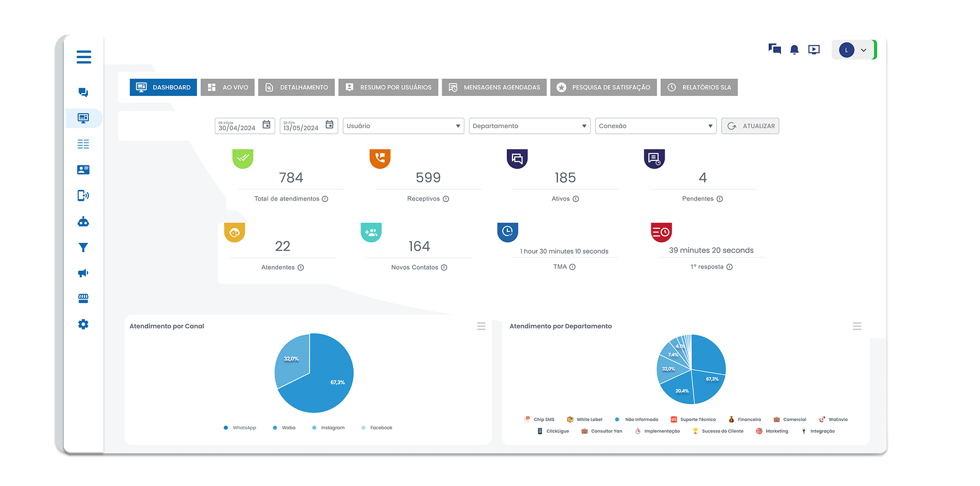Toggle Suporte Técnico legend in department chart

coord(693,420)
